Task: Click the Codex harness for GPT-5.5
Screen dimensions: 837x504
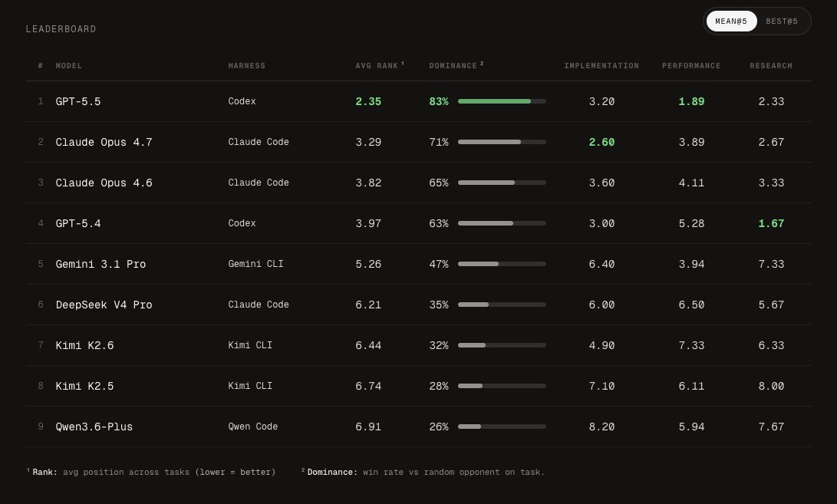Action: [x=242, y=101]
